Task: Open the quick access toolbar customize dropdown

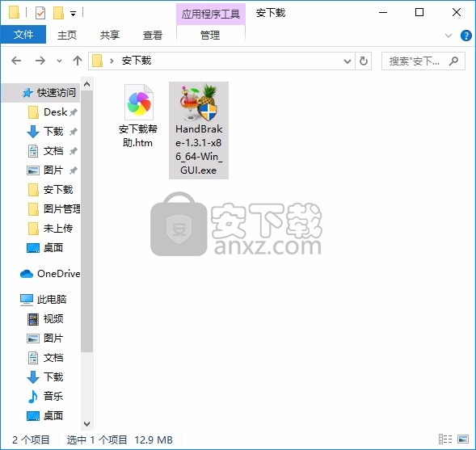Action: pos(74,14)
